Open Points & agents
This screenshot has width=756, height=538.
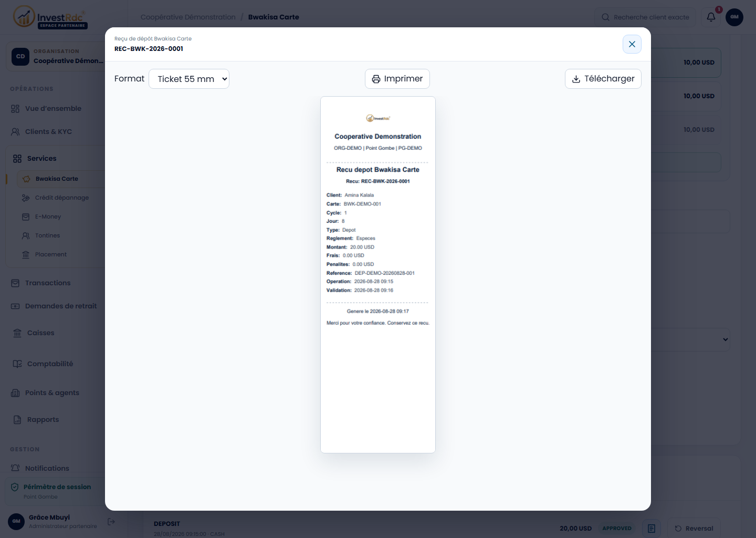point(52,392)
